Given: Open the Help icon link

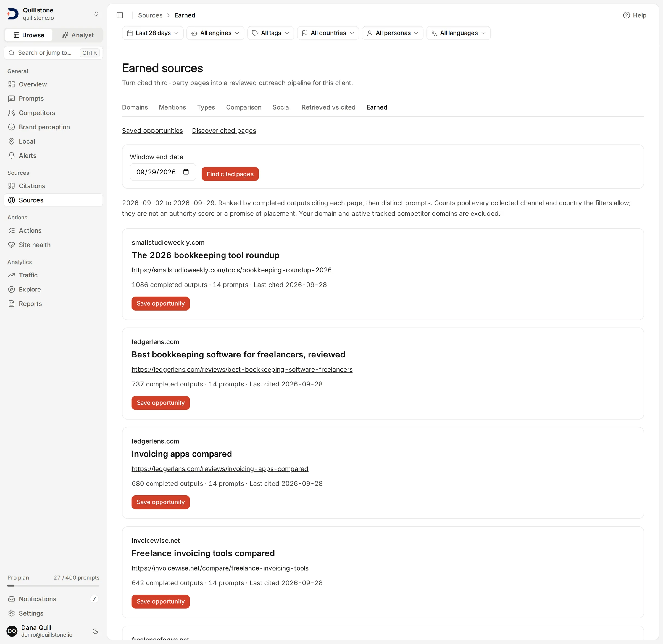Looking at the screenshot, I should (x=635, y=15).
